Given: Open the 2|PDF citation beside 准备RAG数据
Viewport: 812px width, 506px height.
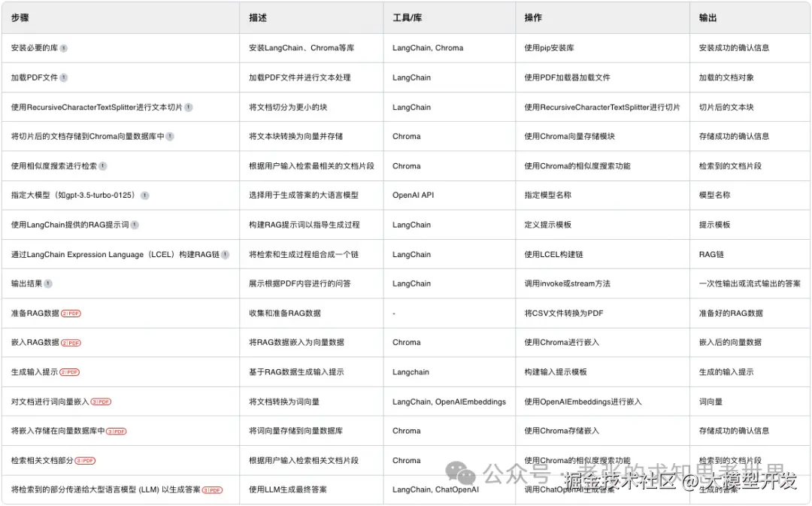Looking at the screenshot, I should click(71, 314).
